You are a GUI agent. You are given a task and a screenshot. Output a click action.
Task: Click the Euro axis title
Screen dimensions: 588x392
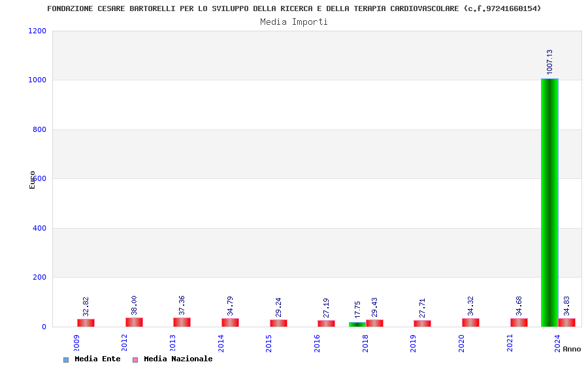tap(32, 180)
